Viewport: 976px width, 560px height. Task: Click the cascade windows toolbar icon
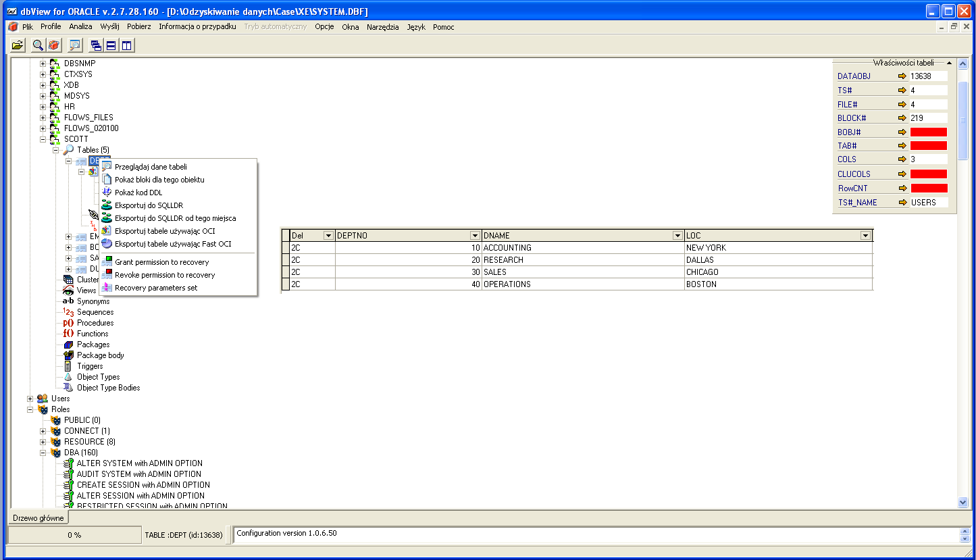tap(96, 45)
